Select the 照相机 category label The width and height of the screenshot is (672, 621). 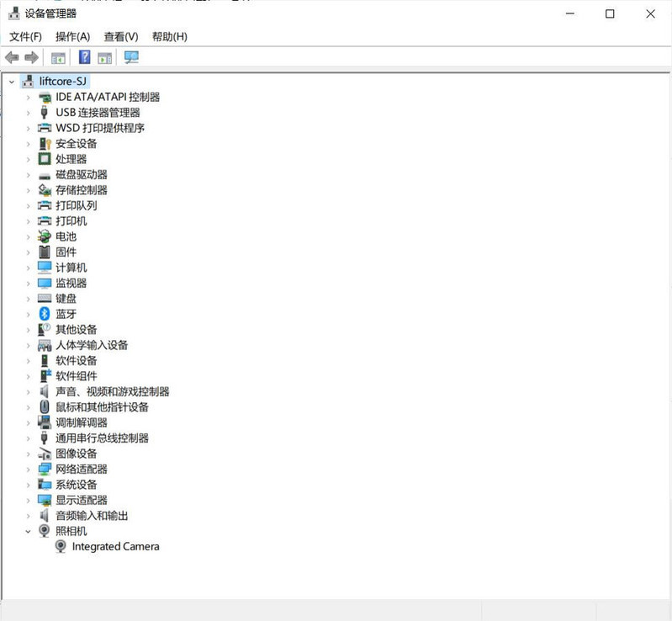tap(71, 531)
